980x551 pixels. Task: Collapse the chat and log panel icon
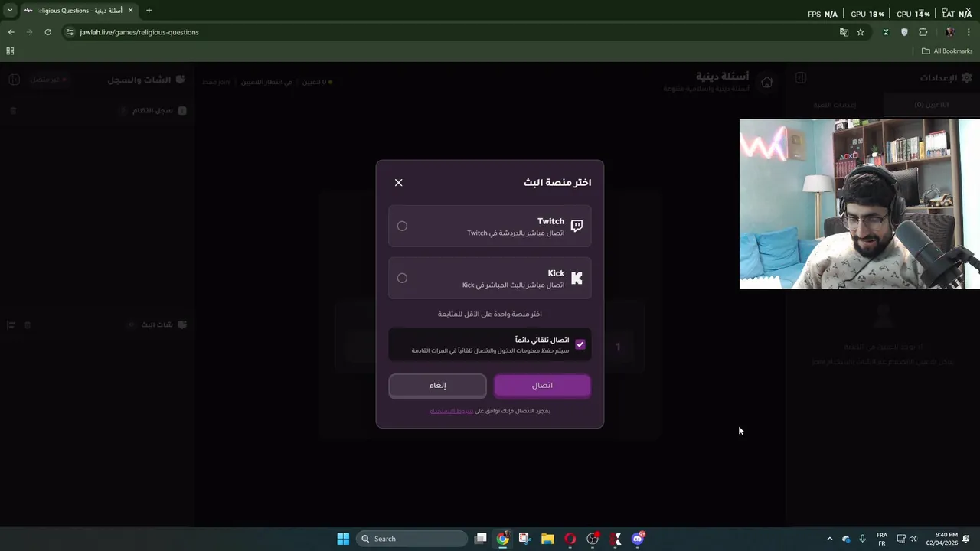click(14, 80)
